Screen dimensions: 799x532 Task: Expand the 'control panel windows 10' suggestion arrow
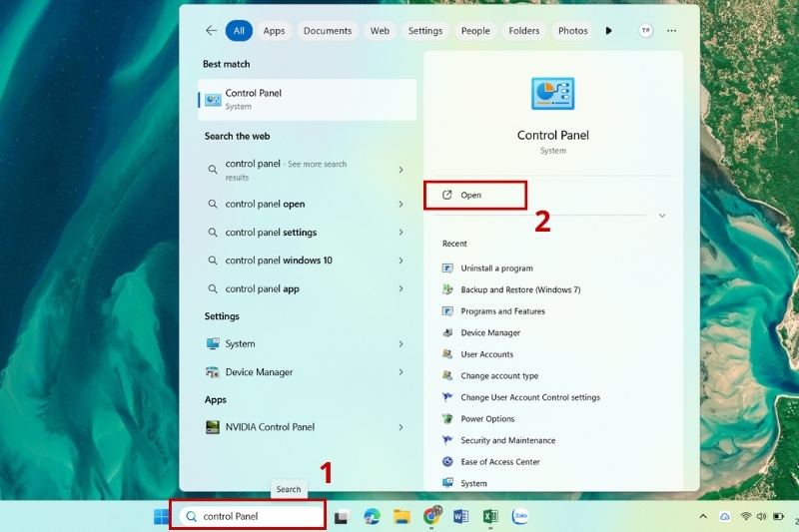point(401,261)
